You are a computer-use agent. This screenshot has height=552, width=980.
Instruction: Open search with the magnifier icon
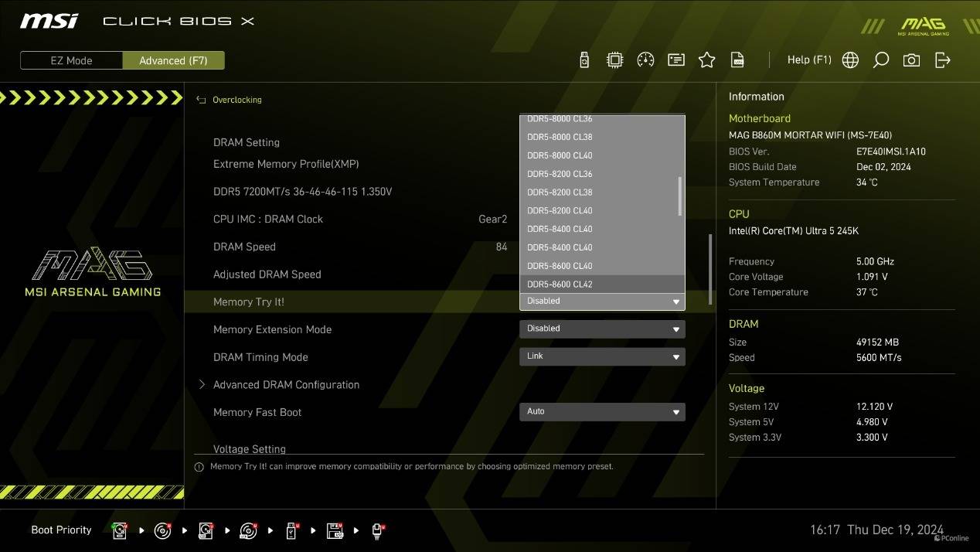coord(880,60)
